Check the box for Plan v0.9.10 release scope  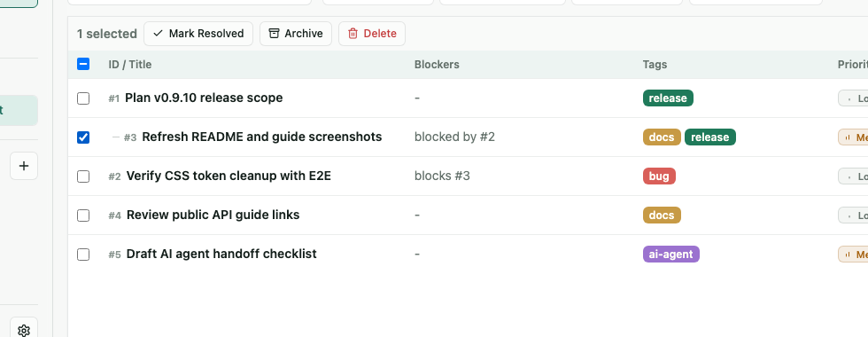point(83,98)
